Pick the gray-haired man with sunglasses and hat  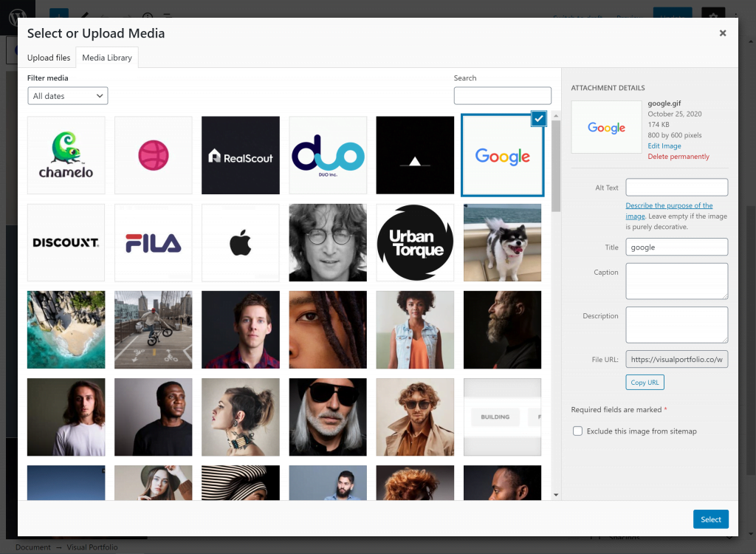[328, 417]
